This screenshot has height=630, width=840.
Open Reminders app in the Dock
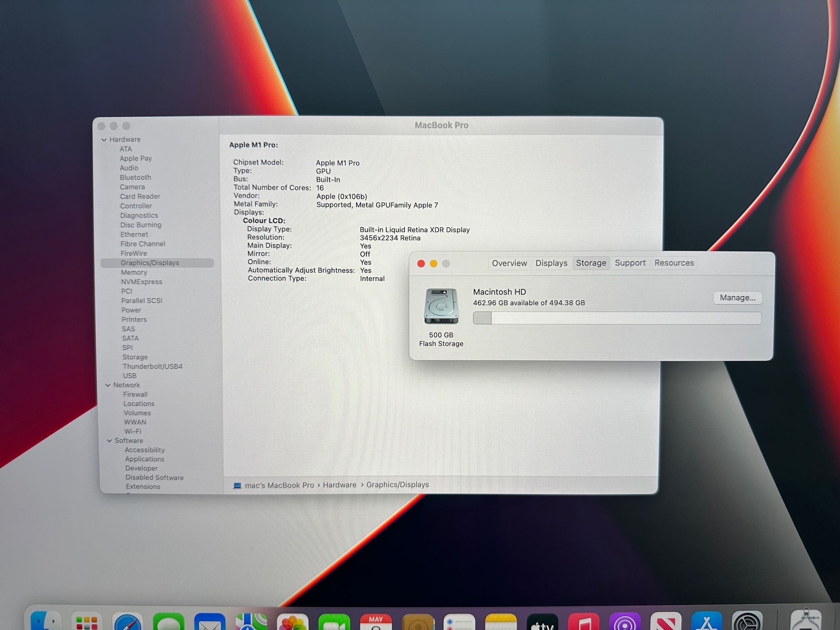tap(459, 622)
